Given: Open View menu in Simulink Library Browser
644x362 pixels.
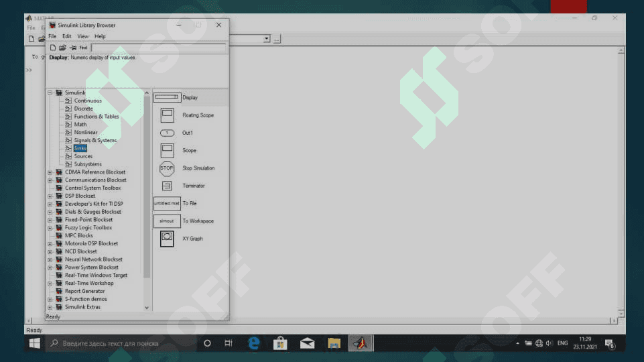Looking at the screenshot, I should (82, 36).
